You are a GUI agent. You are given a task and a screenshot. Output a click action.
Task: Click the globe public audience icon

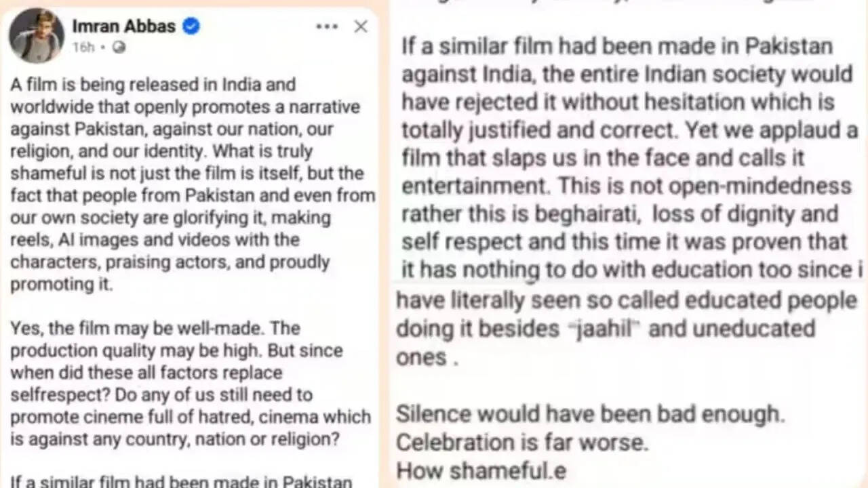pyautogui.click(x=119, y=47)
